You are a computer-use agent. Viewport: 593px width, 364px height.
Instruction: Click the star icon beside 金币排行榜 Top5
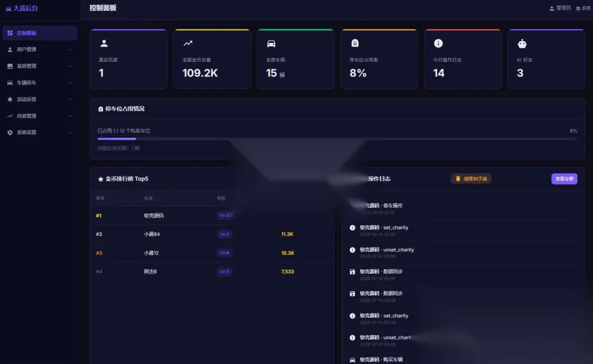click(x=101, y=179)
